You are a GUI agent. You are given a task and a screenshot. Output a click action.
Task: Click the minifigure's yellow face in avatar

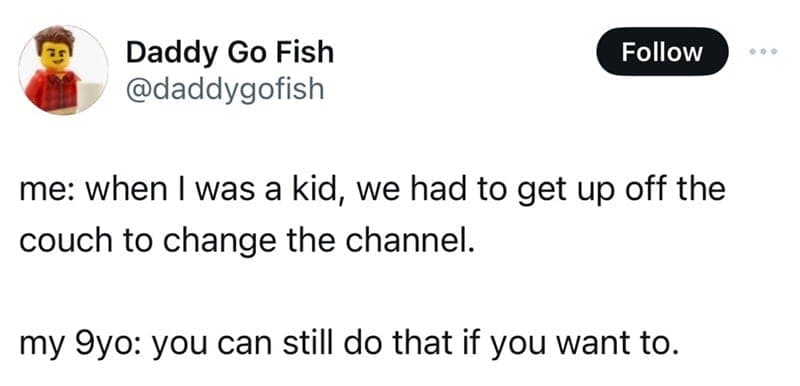tap(56, 56)
